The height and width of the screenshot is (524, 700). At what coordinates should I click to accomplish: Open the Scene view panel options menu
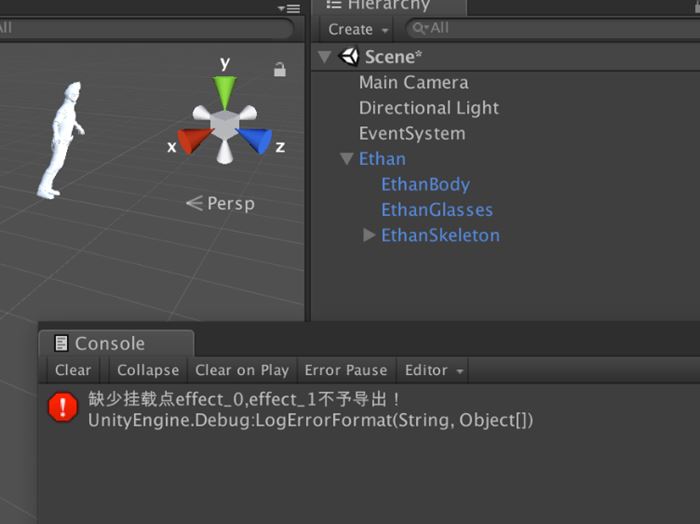coord(288,8)
